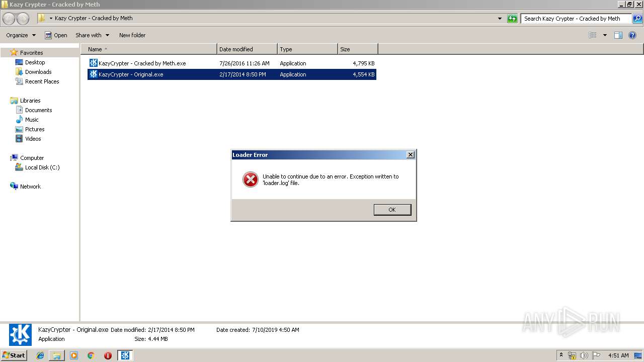Sort by the Date modified column header

(247, 49)
